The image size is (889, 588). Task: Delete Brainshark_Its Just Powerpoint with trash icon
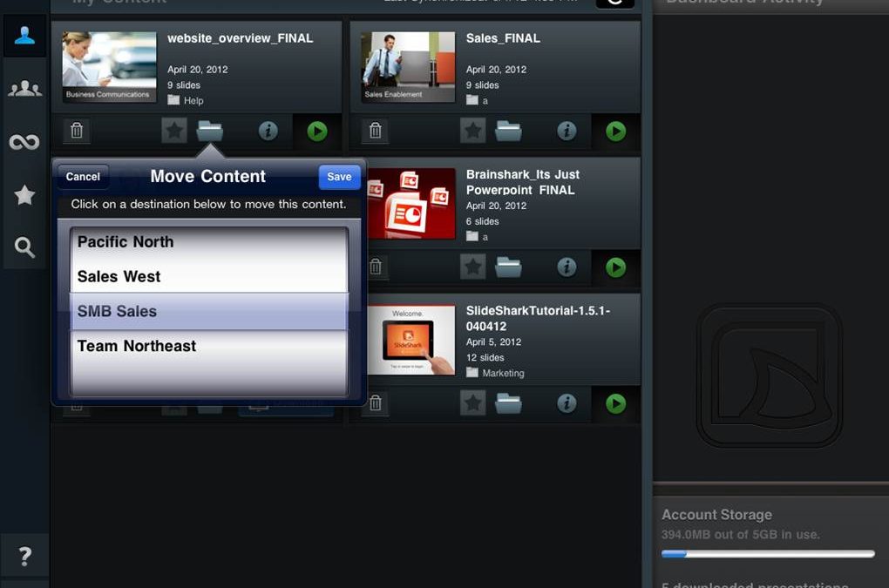coord(376,267)
